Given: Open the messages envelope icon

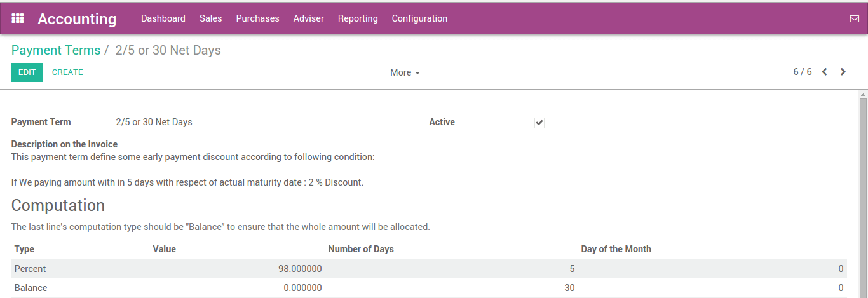Looking at the screenshot, I should (854, 18).
